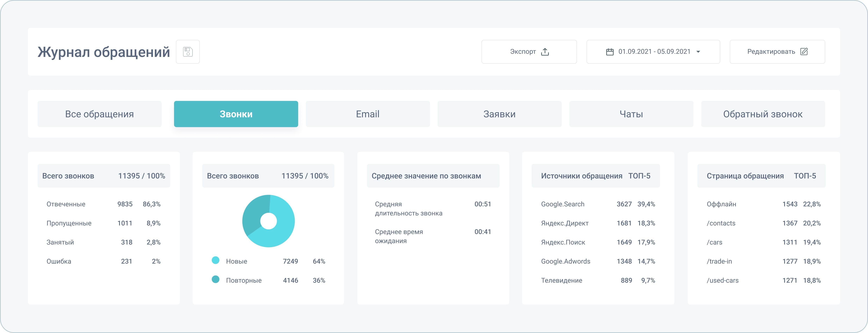Viewport: 868px width, 333px height.
Task: Click the value 9835 for answered calls
Action: point(125,204)
